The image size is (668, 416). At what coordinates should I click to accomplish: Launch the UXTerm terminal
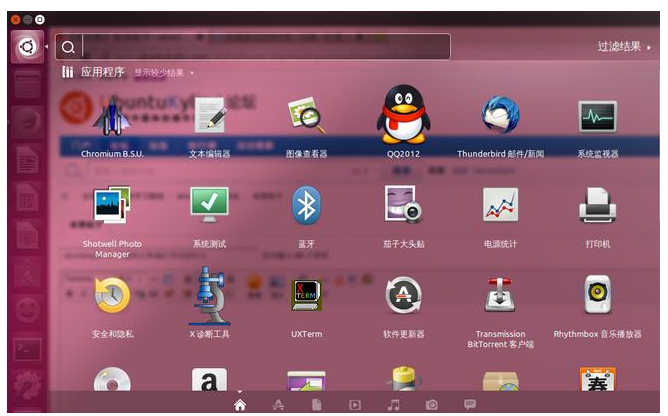(x=306, y=295)
